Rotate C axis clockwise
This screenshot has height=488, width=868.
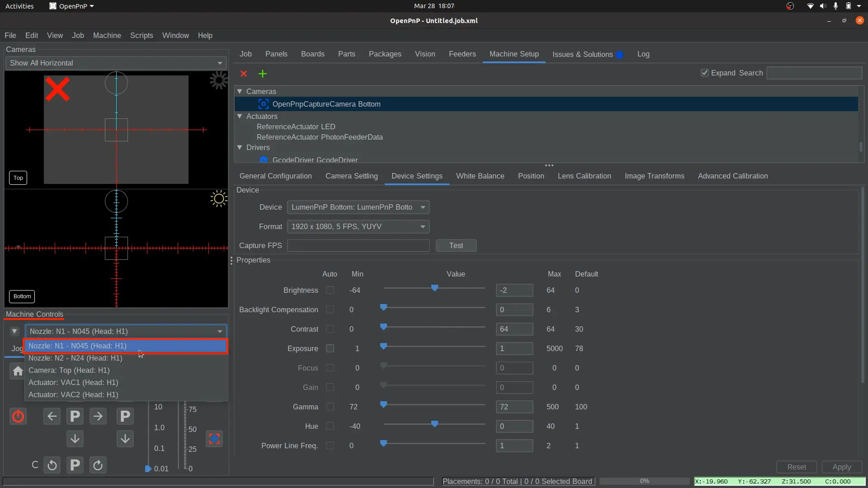(98, 465)
